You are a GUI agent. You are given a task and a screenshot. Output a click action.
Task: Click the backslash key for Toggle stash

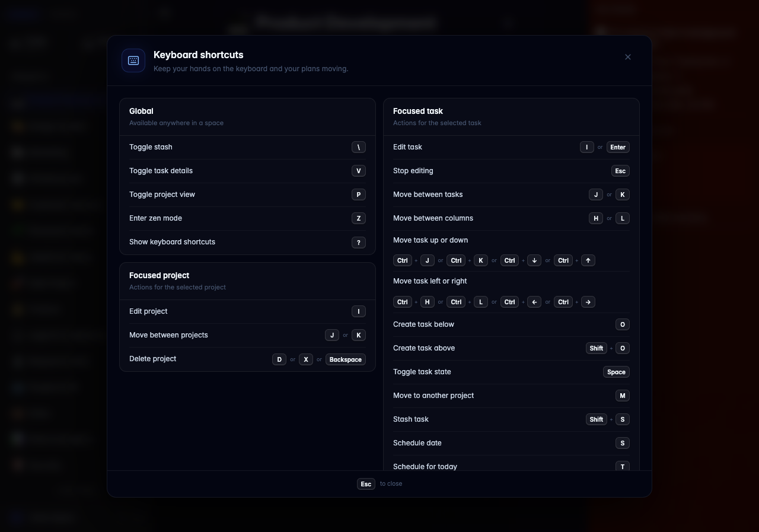[359, 147]
